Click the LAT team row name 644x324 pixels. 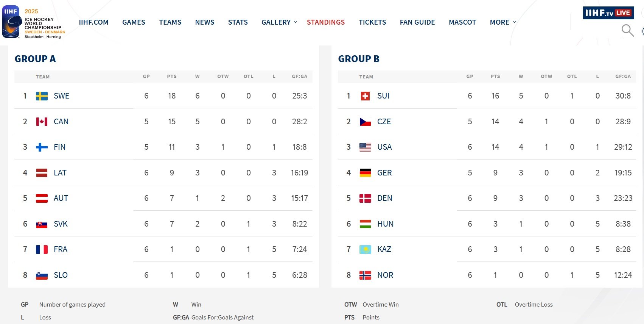[60, 173]
